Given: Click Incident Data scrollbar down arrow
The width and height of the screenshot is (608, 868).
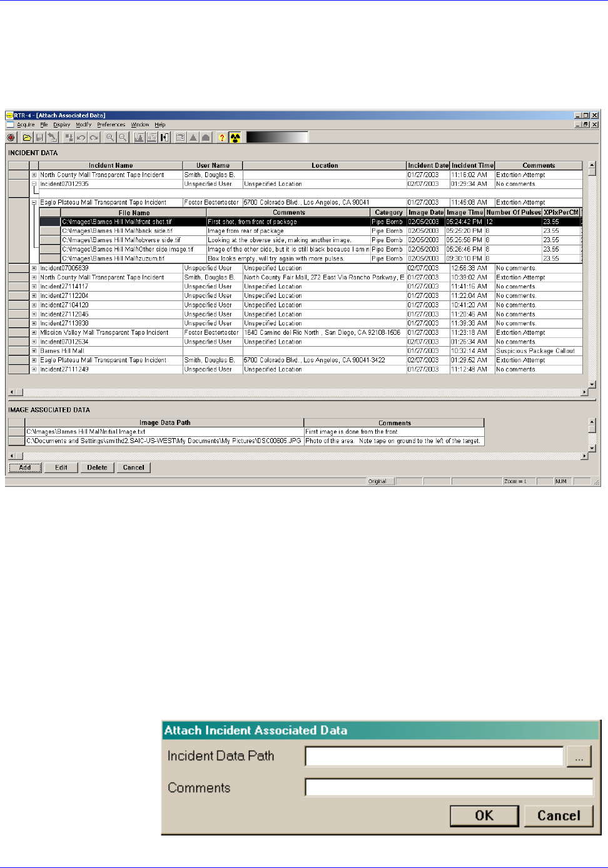Looking at the screenshot, I should [592, 384].
